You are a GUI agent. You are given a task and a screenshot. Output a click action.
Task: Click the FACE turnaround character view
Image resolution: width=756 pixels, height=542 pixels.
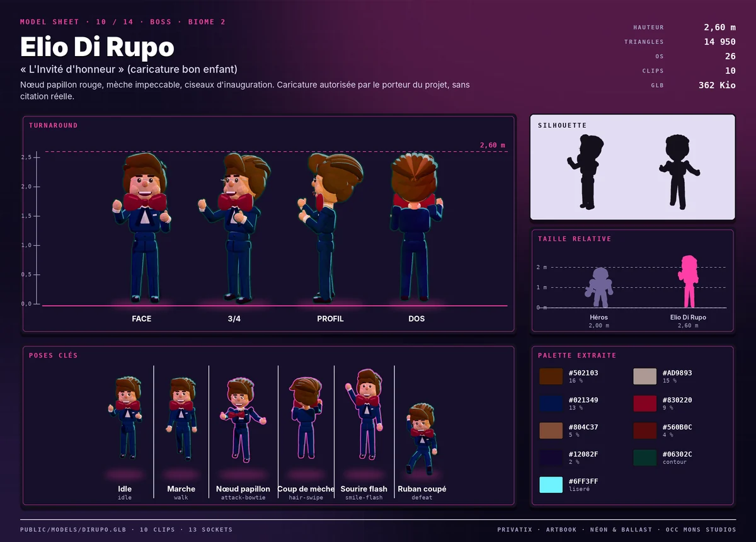point(142,227)
